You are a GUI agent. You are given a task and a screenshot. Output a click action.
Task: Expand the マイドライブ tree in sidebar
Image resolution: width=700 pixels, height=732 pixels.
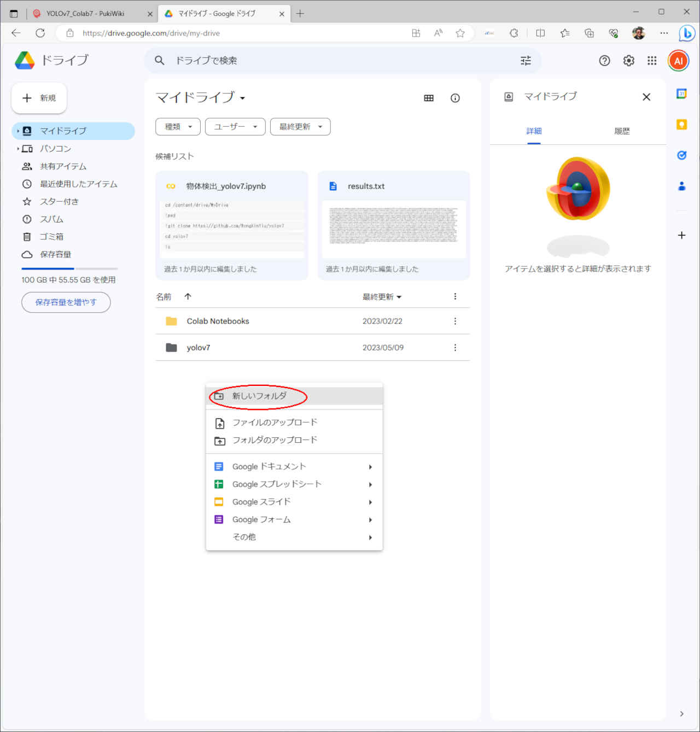(18, 131)
